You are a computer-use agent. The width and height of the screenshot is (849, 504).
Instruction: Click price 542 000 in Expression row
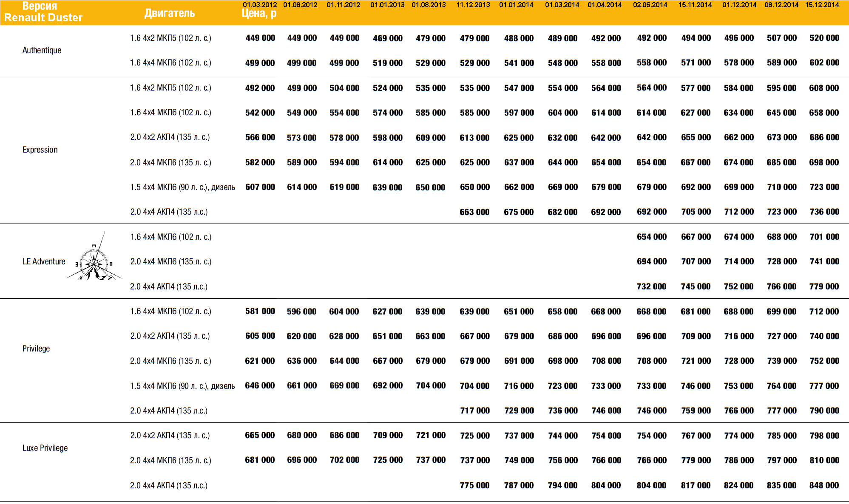[x=260, y=113]
